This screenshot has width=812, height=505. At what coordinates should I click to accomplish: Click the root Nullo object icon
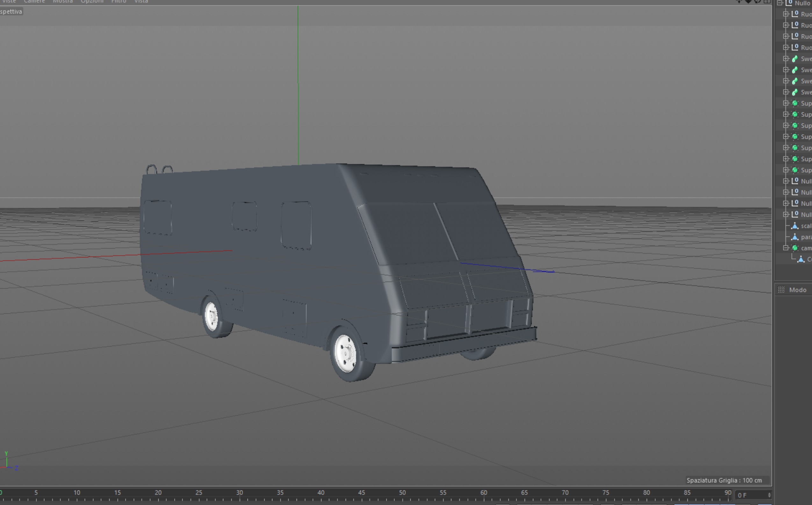tap(789, 3)
